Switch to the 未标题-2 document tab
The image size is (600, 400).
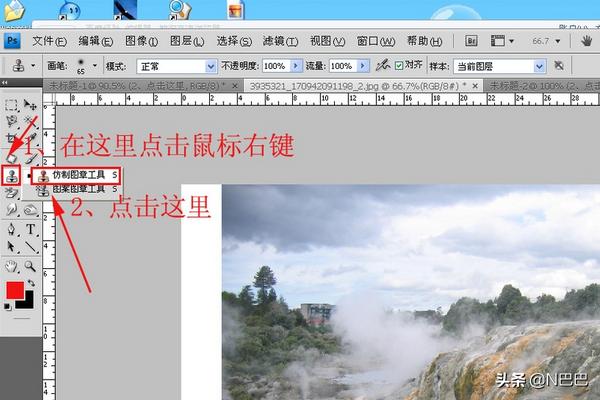coord(542,86)
